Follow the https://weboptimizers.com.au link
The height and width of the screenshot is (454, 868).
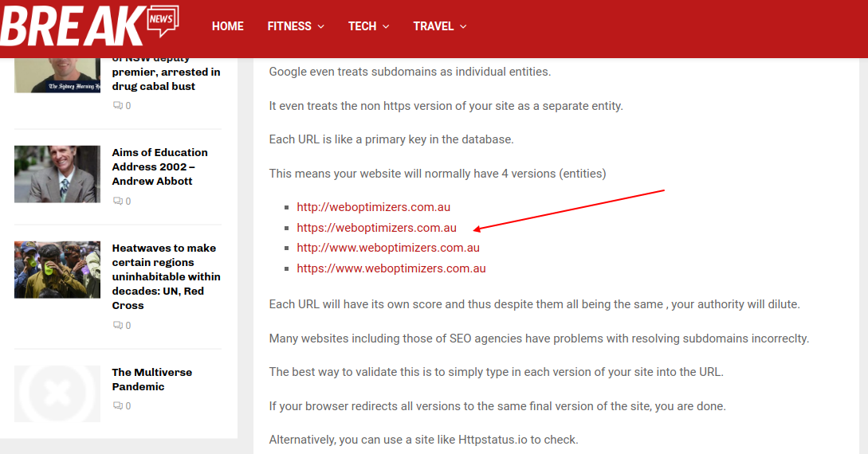(x=376, y=228)
